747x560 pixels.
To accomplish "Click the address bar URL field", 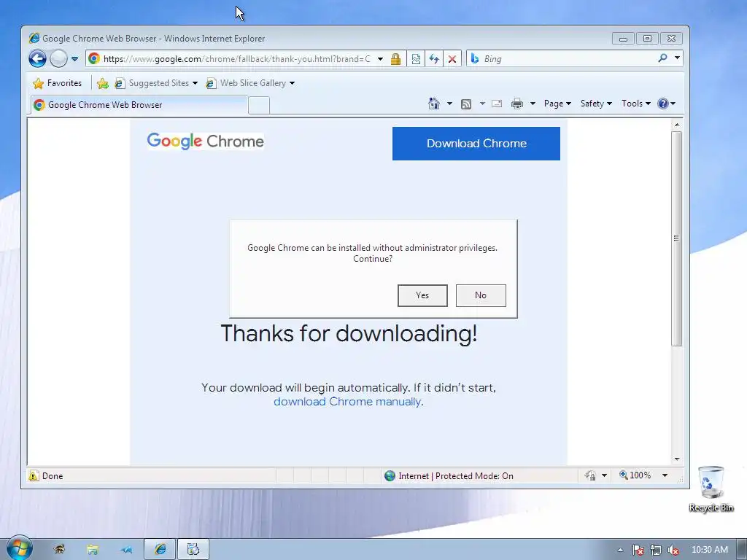I will 237,59.
